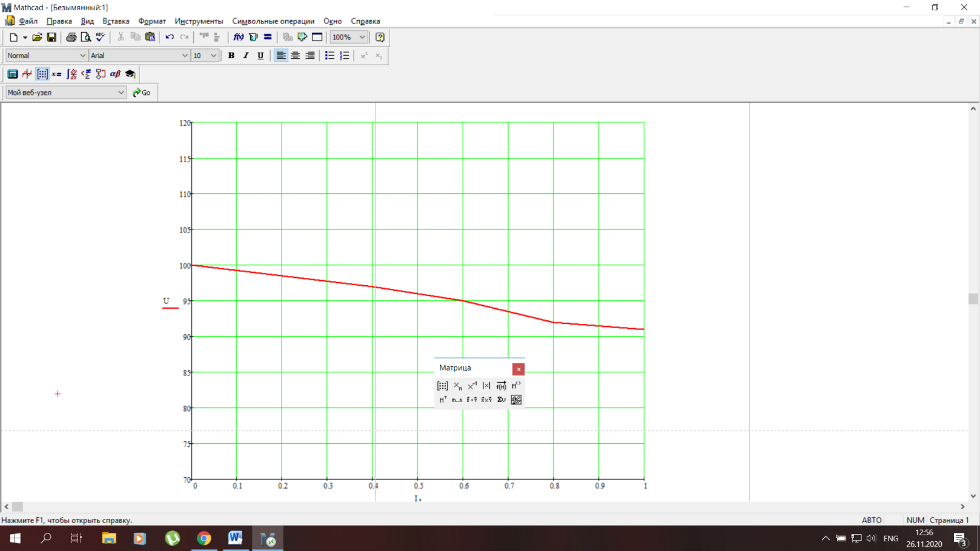
Task: Open Insert Function f(x) dialog
Action: tap(239, 37)
